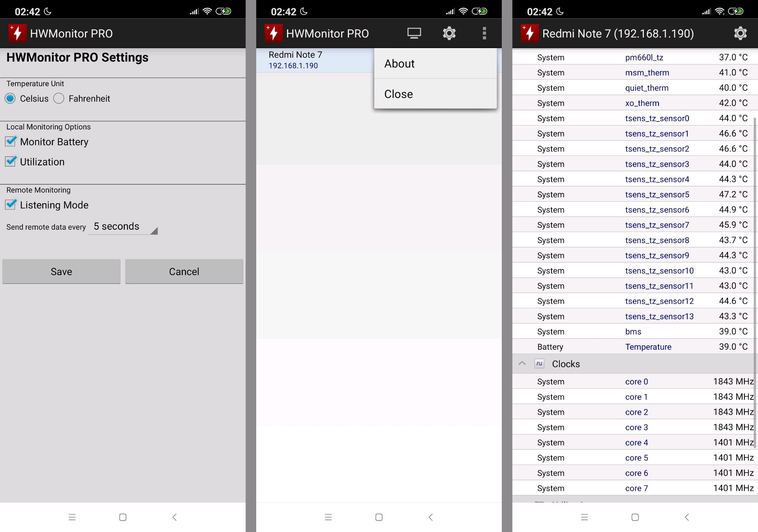The width and height of the screenshot is (758, 532).
Task: Select the tsens_tz_sensor5 row
Action: 635,195
